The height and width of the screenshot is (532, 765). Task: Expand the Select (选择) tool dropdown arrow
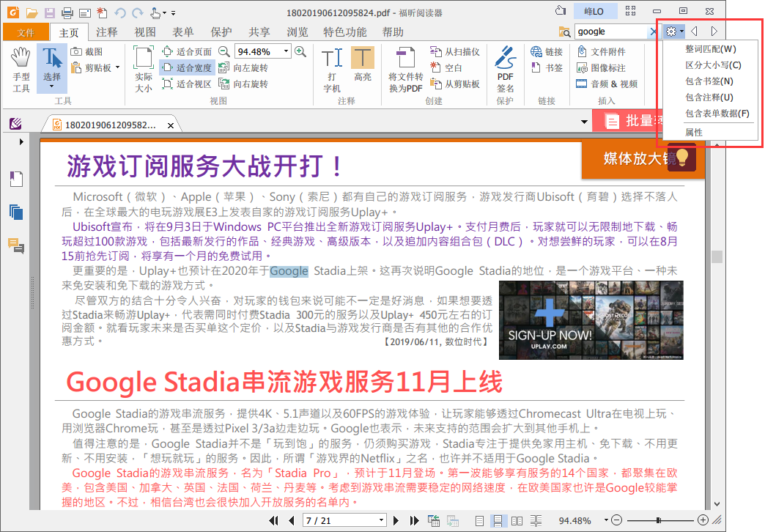tap(52, 87)
